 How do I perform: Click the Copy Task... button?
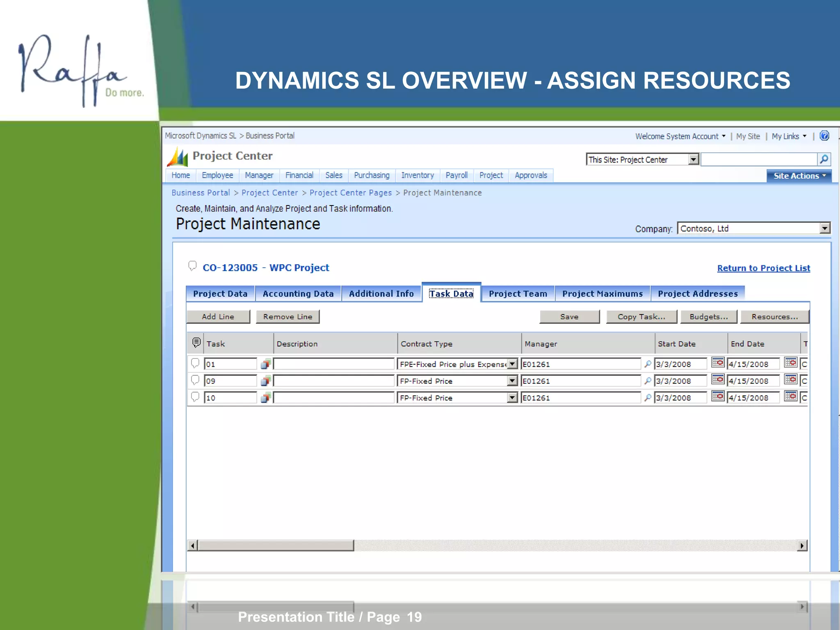click(641, 317)
